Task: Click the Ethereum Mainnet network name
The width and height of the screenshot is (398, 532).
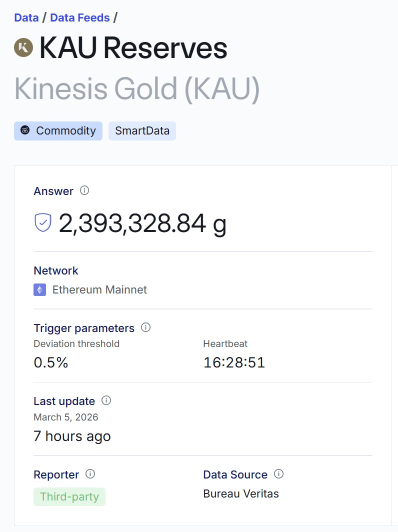Action: [99, 290]
